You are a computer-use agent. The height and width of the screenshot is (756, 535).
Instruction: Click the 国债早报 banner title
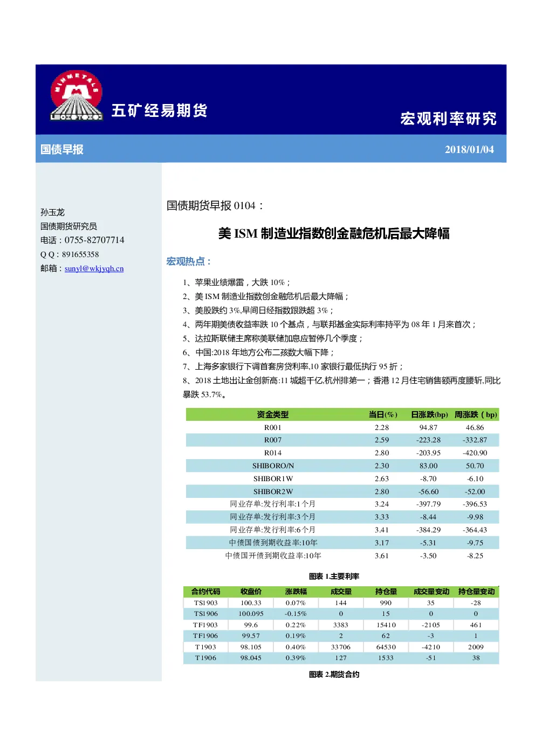coord(62,149)
